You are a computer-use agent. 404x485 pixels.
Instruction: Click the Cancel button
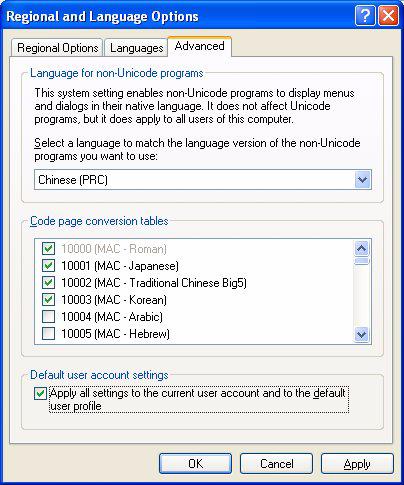(x=276, y=464)
